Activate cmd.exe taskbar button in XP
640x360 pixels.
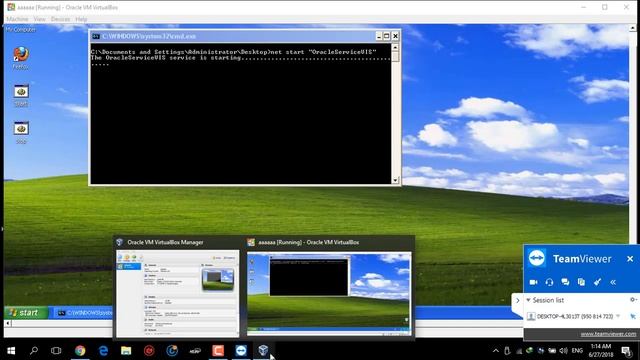click(84, 313)
